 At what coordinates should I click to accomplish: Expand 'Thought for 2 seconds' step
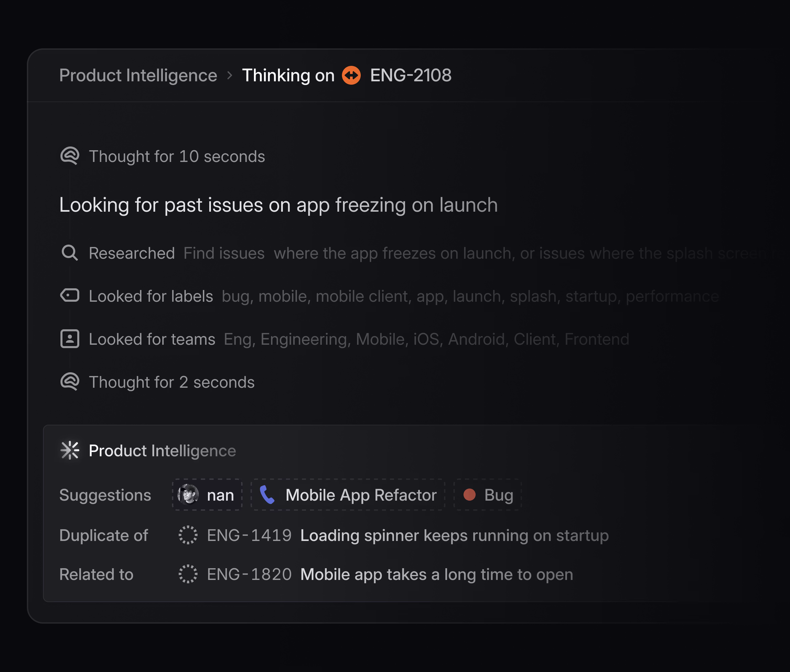click(172, 382)
